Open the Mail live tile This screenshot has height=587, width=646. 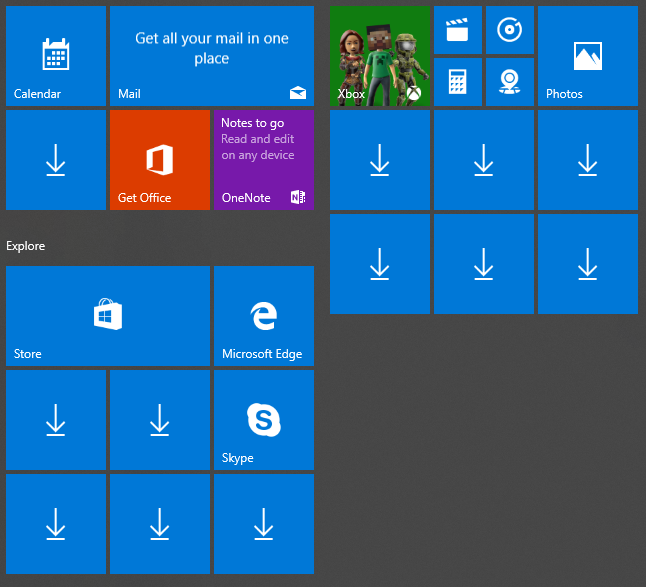pos(212,56)
